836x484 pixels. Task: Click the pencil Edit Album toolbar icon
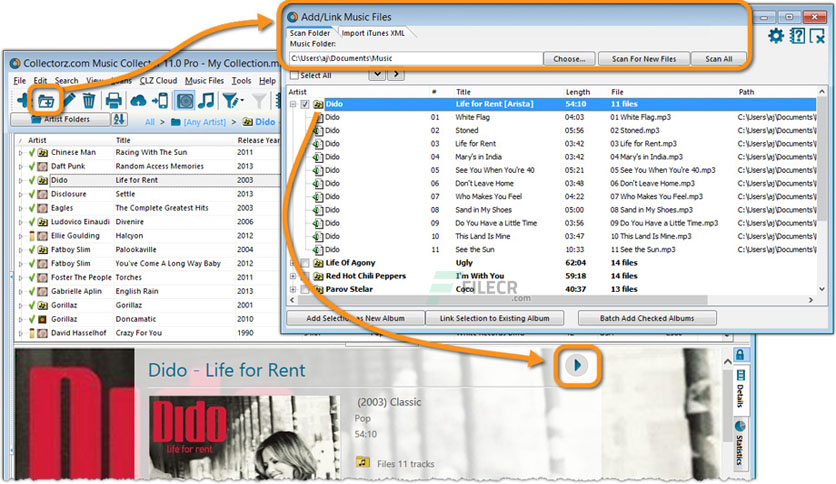tap(69, 100)
